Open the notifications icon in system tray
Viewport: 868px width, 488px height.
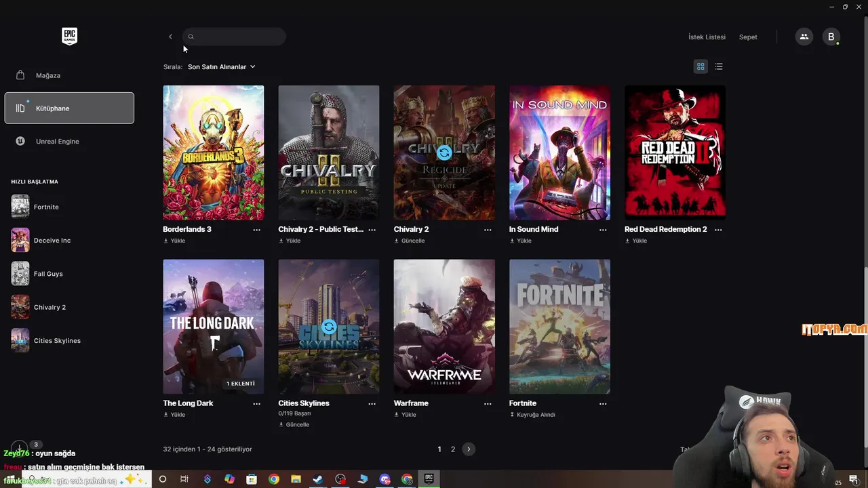pyautogui.click(x=854, y=480)
